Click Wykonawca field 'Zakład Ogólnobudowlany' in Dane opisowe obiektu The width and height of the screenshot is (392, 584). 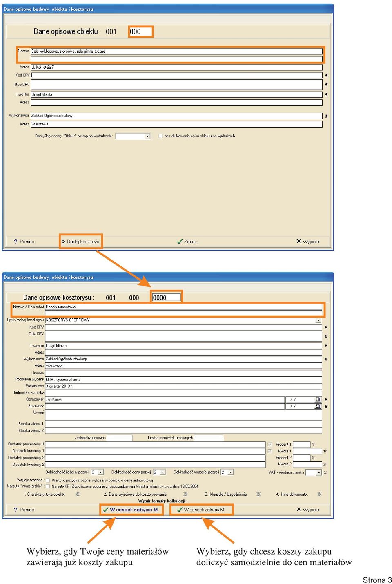click(x=177, y=116)
